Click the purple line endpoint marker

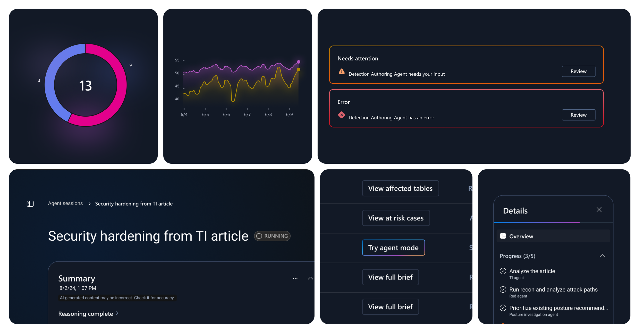pos(299,62)
